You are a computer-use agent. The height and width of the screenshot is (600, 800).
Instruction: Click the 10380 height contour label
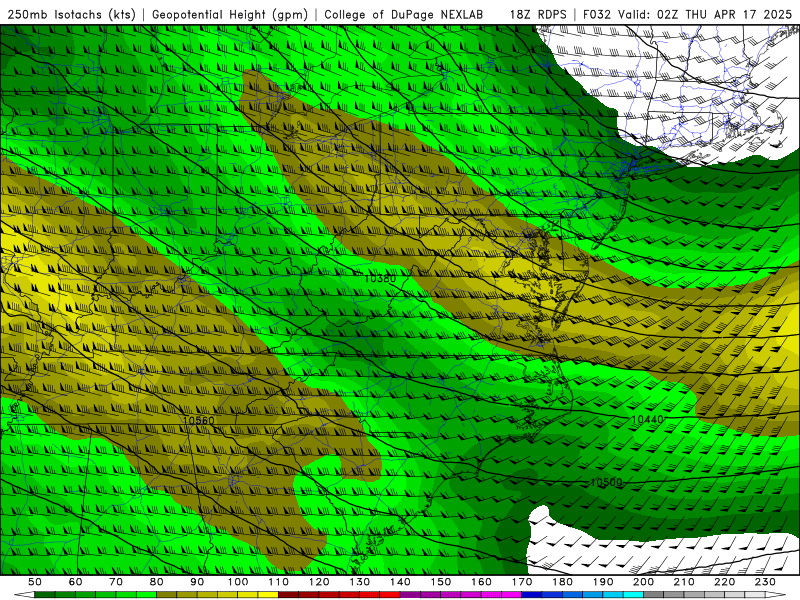tap(380, 279)
